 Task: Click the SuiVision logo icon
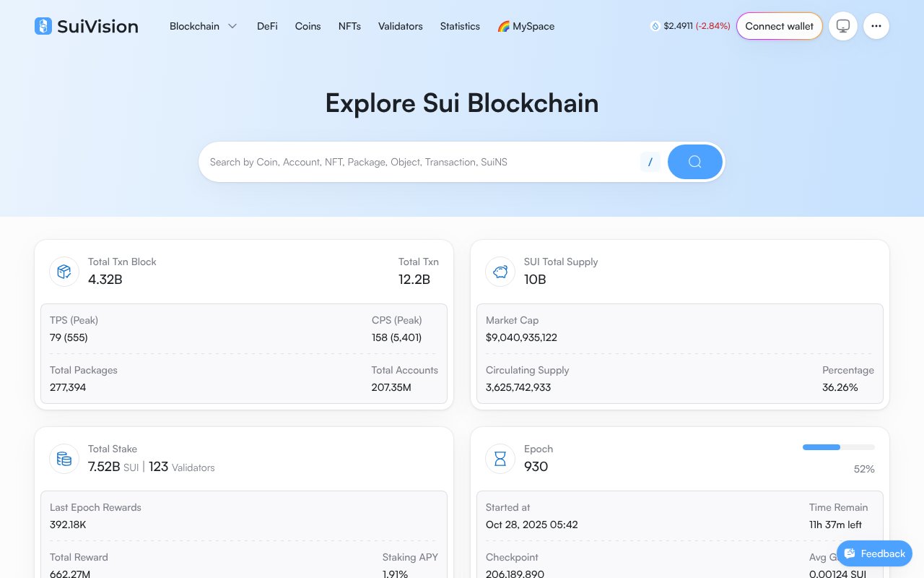43,26
